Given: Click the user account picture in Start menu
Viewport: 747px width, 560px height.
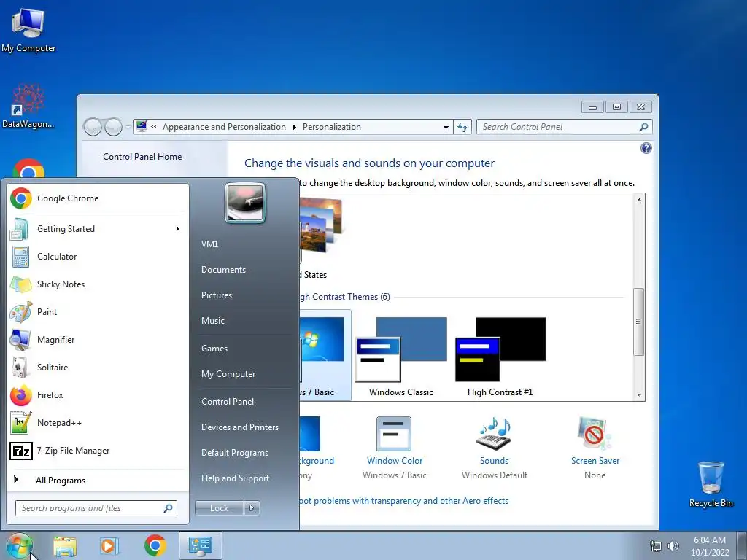Looking at the screenshot, I should pos(245,203).
